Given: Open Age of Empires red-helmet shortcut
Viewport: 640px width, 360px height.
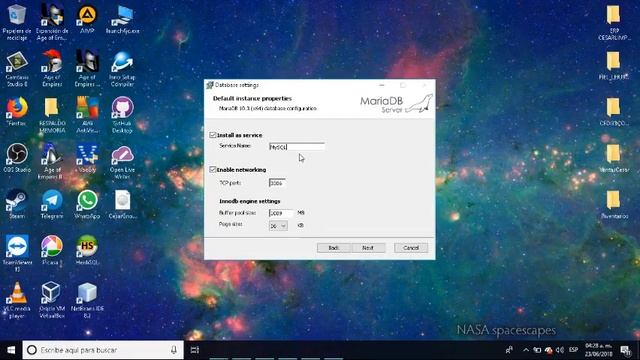Looking at the screenshot, I should pos(52,69).
